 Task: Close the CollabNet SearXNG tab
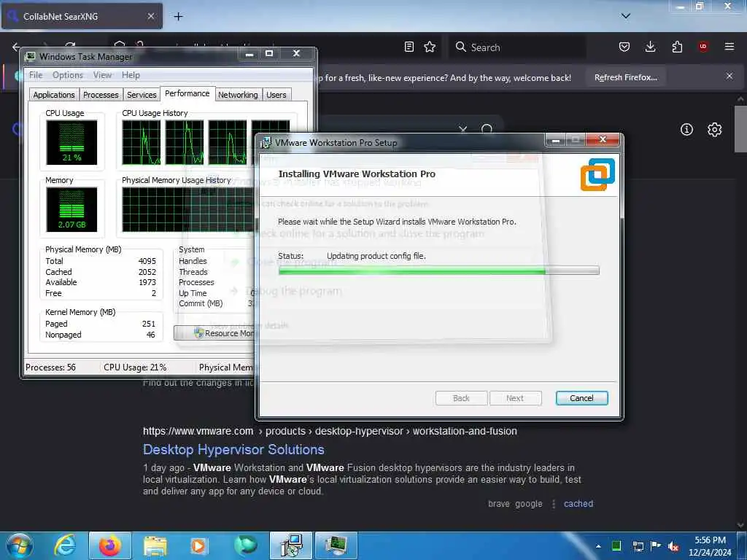(x=150, y=16)
